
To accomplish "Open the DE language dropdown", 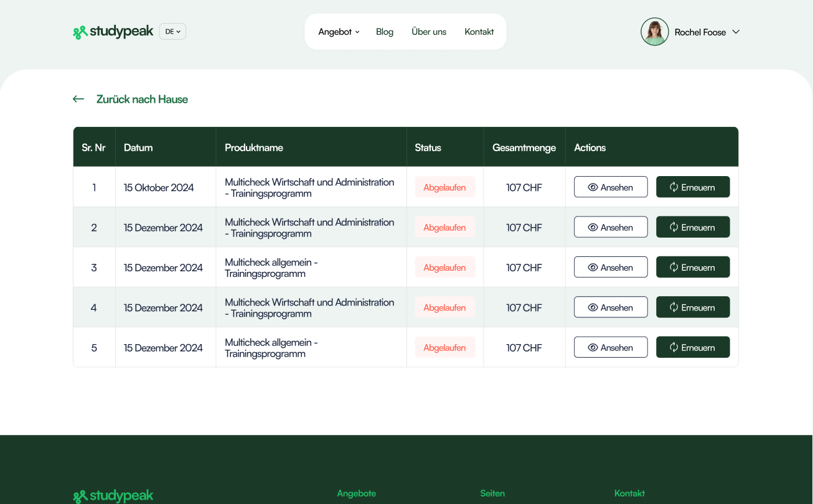I will [x=172, y=32].
